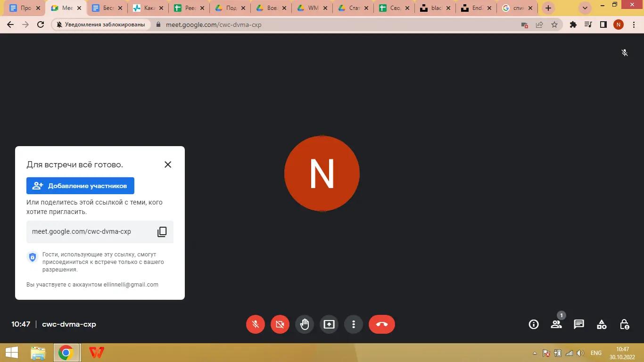Open host controls lock icon
This screenshot has width=644, height=362.
[x=625, y=324]
